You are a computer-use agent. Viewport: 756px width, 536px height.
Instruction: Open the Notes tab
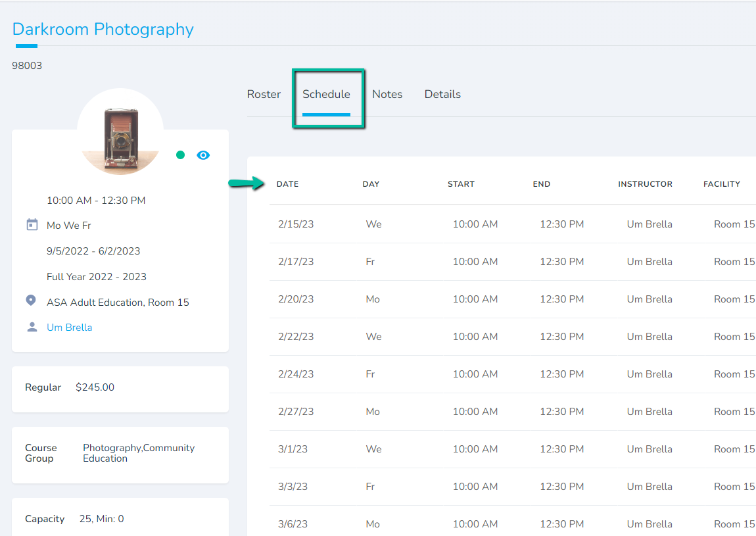point(387,94)
